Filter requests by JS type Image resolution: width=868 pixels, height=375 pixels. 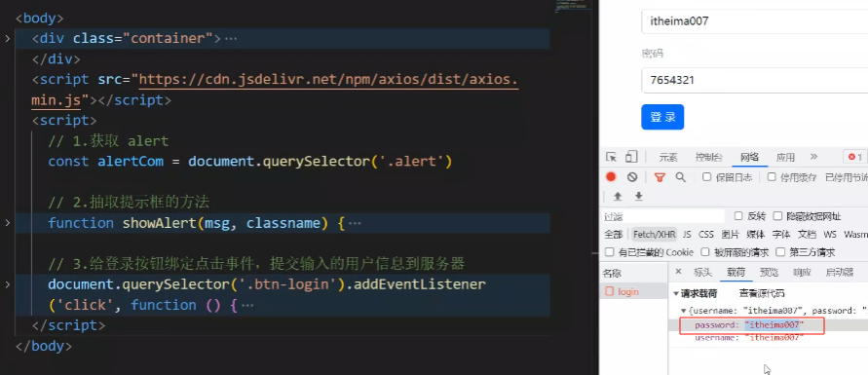click(x=687, y=234)
